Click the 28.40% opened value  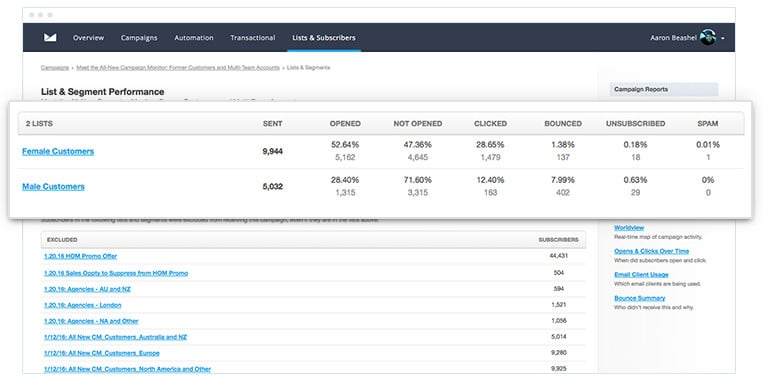(x=345, y=180)
